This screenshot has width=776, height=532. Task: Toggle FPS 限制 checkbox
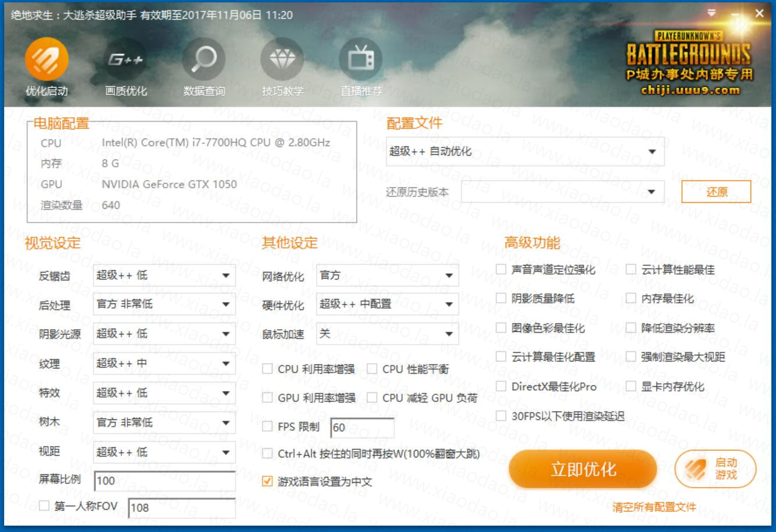[x=267, y=426]
